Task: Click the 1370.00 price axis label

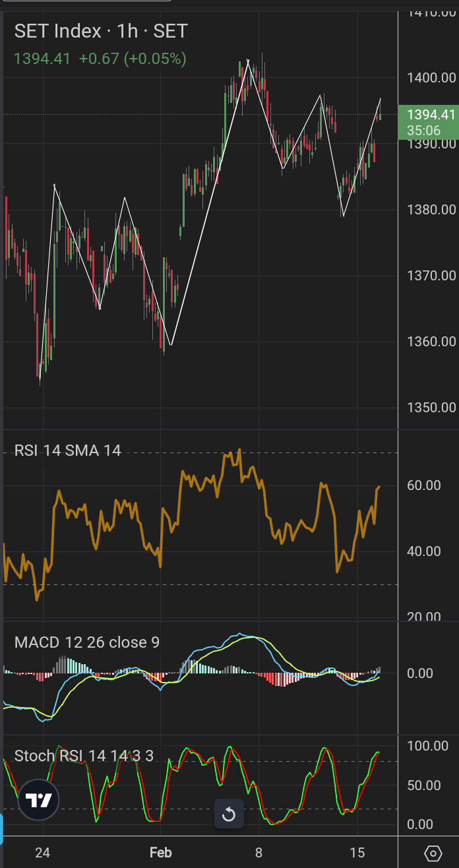Action: click(431, 276)
